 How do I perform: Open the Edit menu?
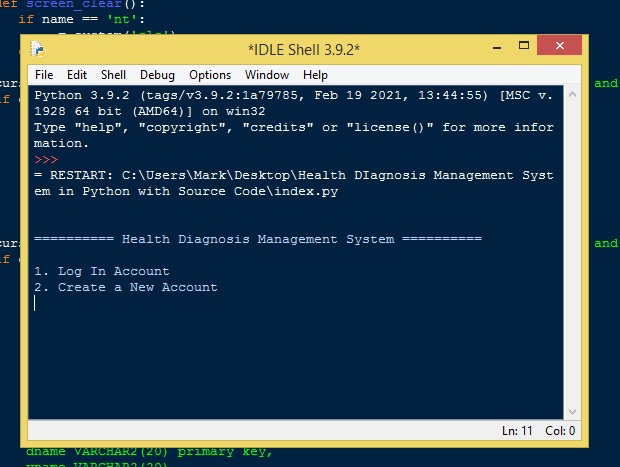point(77,75)
